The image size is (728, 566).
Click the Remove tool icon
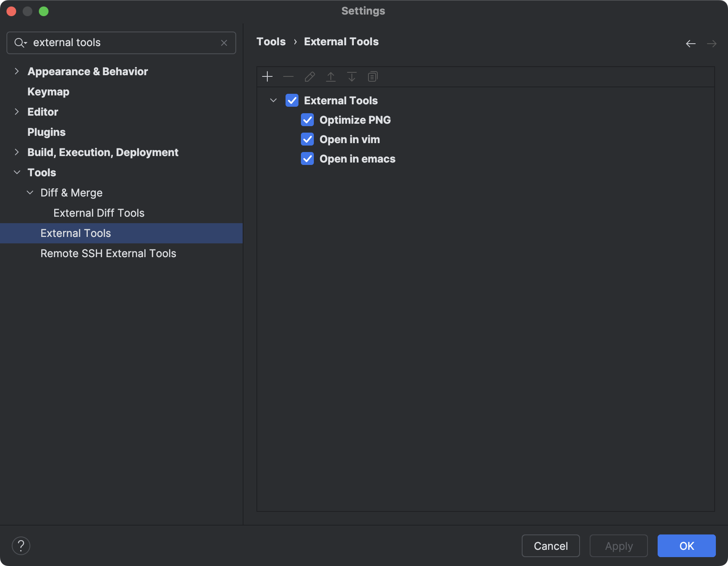288,76
